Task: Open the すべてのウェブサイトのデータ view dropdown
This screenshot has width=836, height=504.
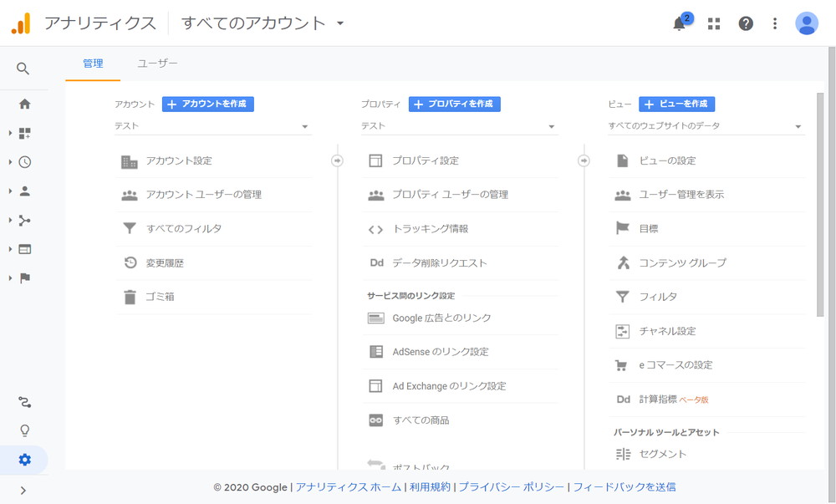Action: point(706,126)
